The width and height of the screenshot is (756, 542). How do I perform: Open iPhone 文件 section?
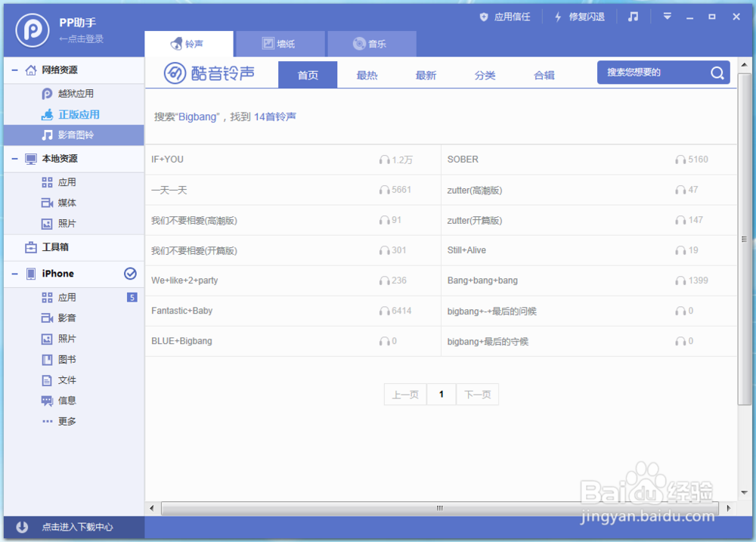click(x=74, y=380)
